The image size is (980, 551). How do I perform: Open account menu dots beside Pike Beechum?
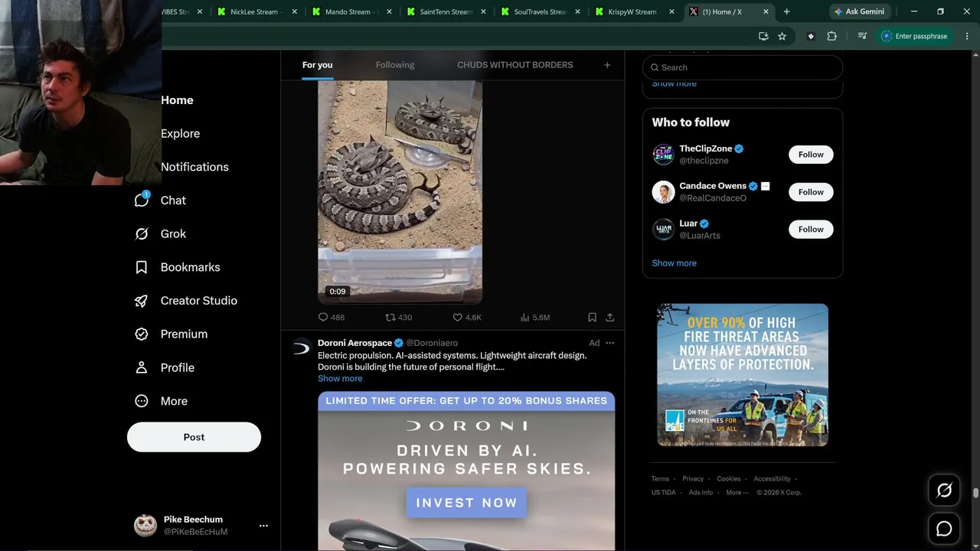click(x=263, y=526)
